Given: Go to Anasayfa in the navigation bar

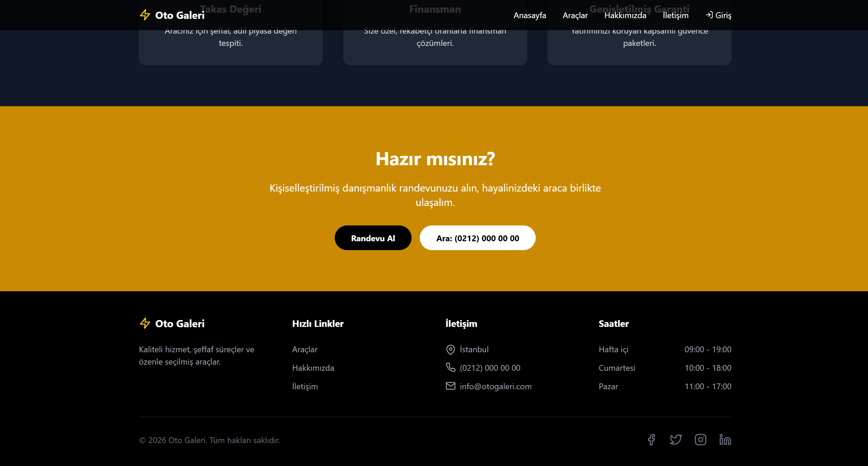Looking at the screenshot, I should click(x=530, y=15).
